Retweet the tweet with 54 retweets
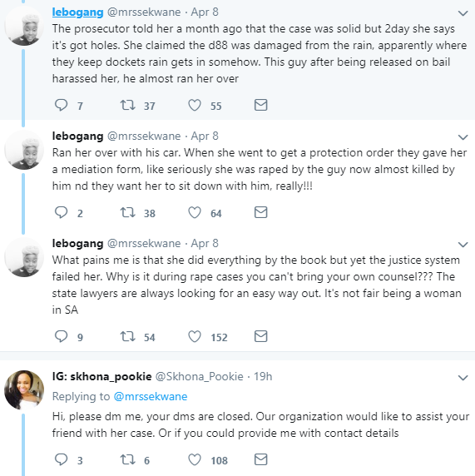Image resolution: width=475 pixels, height=476 pixels. tap(128, 336)
